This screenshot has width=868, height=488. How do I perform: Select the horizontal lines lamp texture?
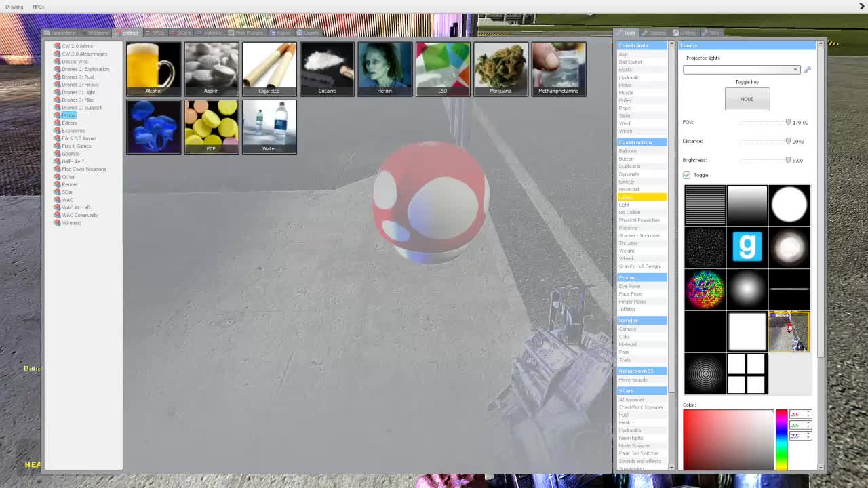705,205
